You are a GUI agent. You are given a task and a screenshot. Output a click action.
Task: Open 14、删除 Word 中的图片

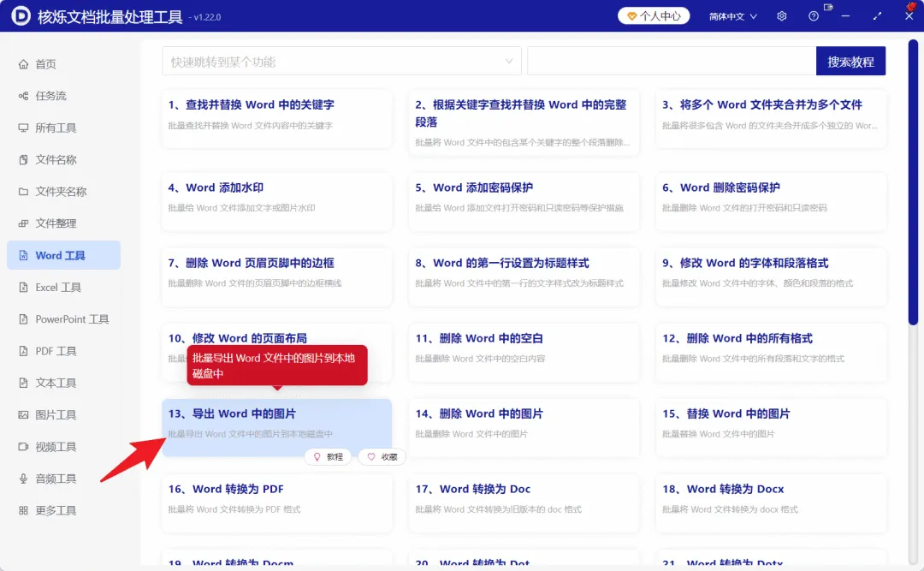tap(524, 428)
